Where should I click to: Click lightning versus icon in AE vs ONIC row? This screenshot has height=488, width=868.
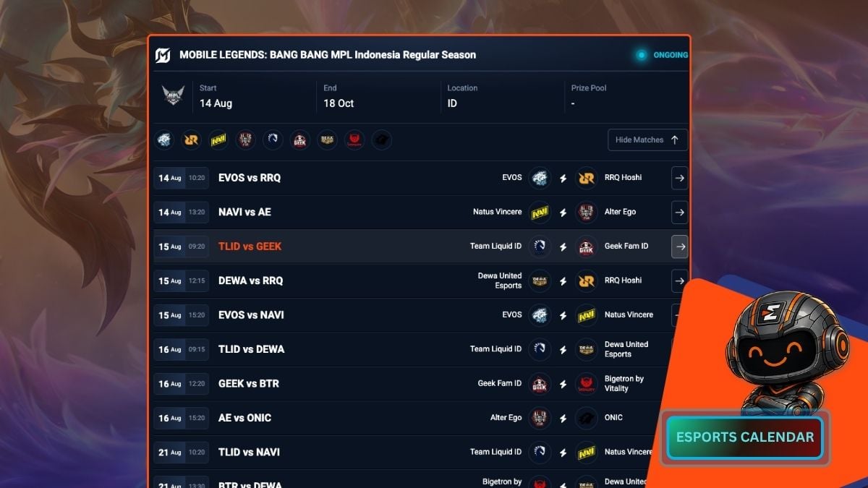pyautogui.click(x=563, y=418)
